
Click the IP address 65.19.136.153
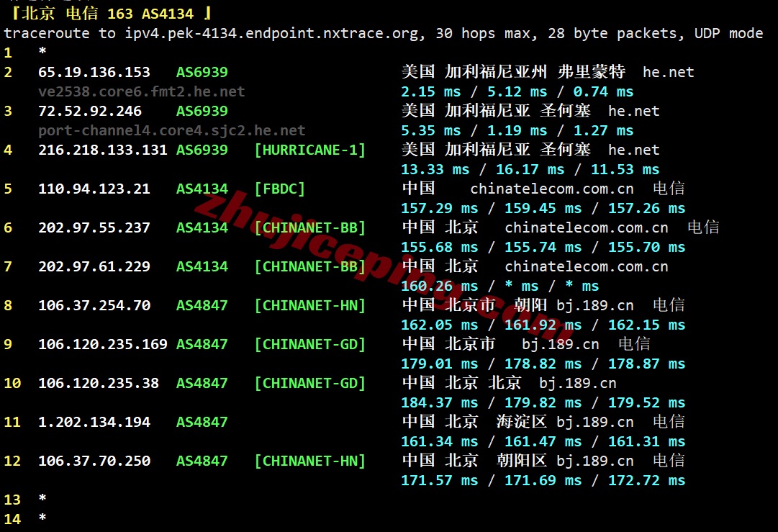94,73
